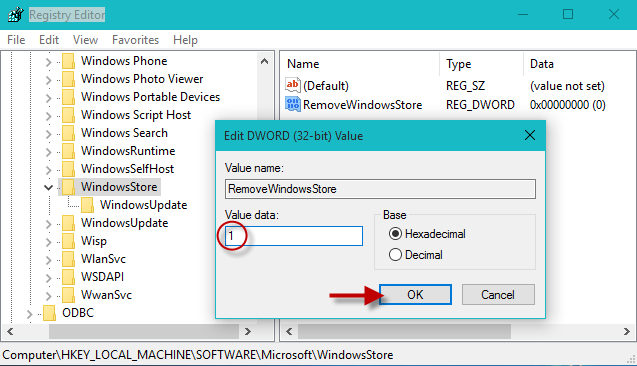Expand the Windows Script Host key

[48, 116]
